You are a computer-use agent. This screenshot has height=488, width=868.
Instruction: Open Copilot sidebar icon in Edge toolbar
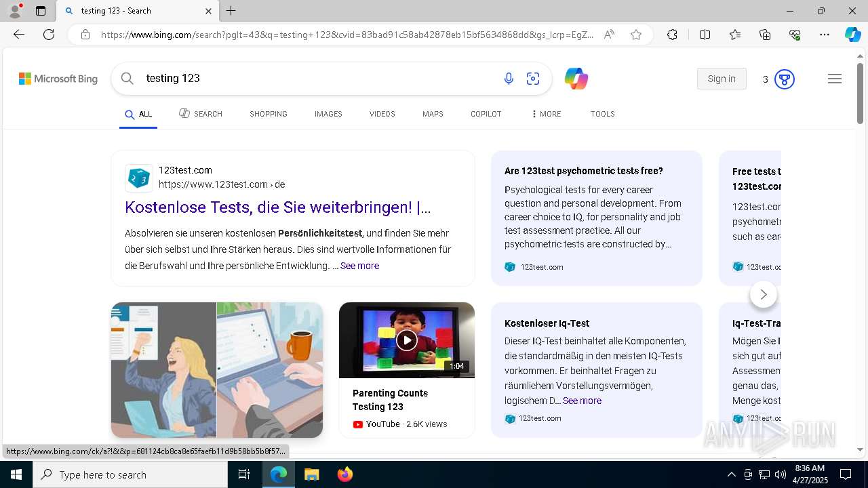[852, 35]
